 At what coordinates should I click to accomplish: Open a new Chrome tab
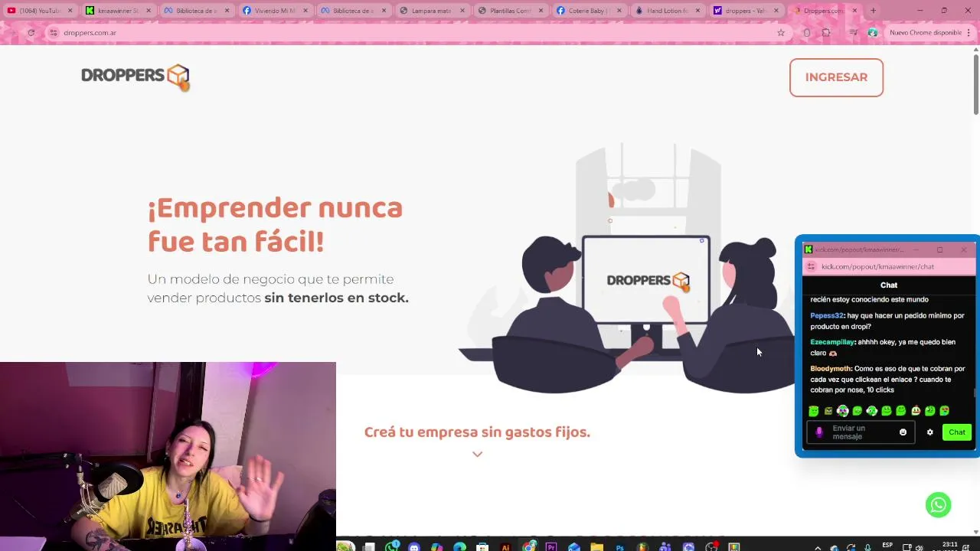pyautogui.click(x=873, y=11)
